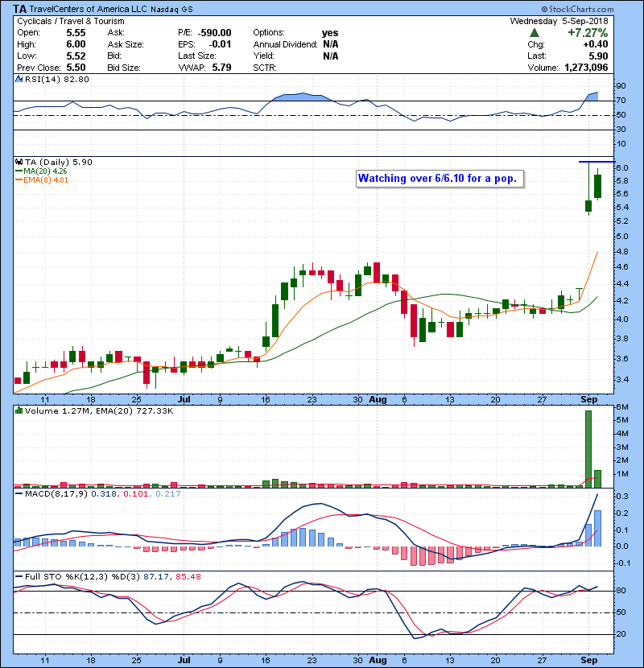Click the latest green candlestick in September
Screen dimensions: 644x668
click(x=597, y=186)
